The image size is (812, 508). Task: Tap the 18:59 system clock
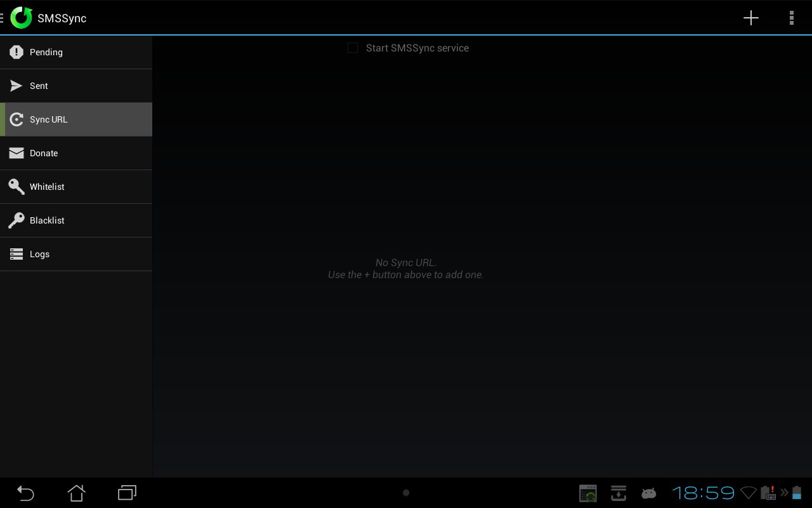[703, 493]
